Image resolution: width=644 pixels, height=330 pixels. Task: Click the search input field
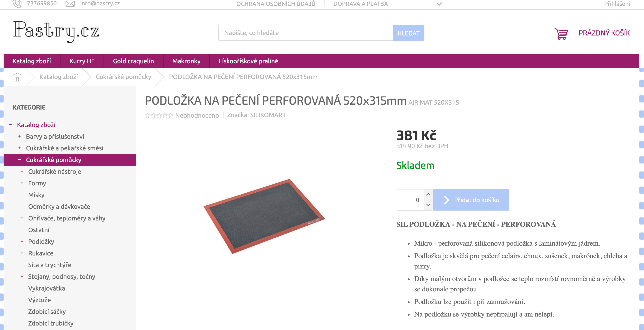tap(305, 33)
